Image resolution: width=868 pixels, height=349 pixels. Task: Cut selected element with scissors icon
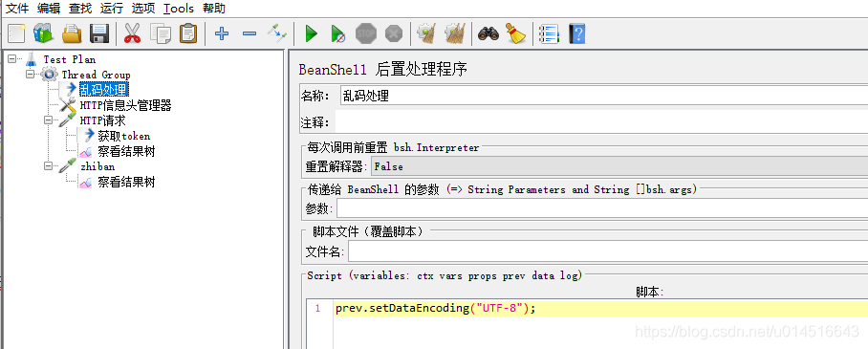(x=132, y=33)
